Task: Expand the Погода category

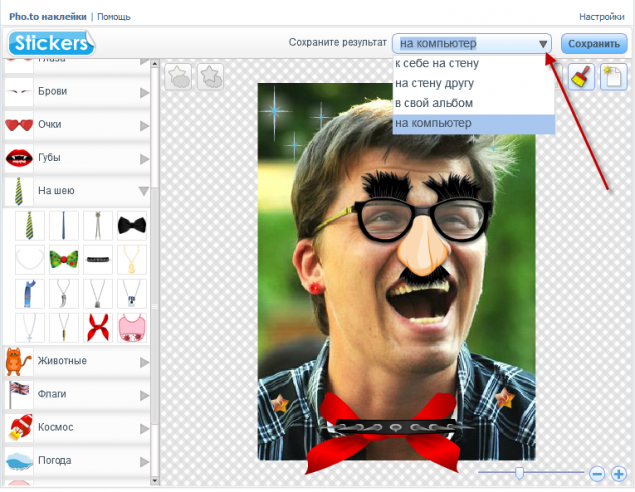Action: click(x=77, y=461)
